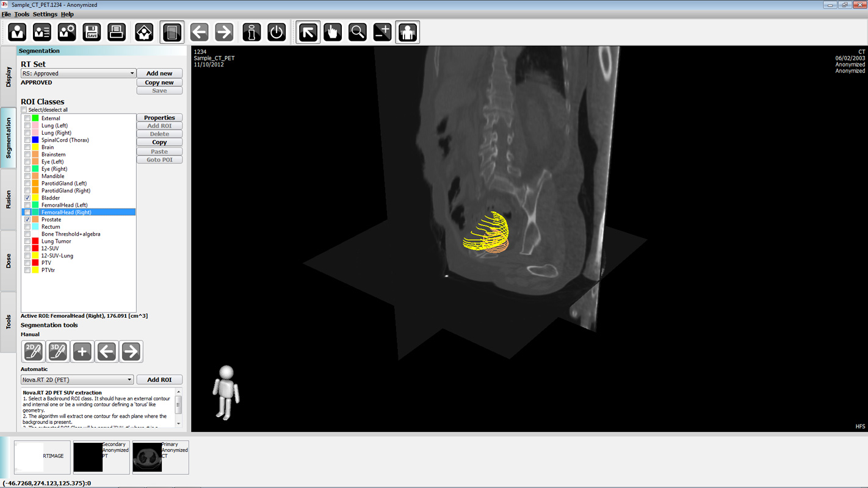
Task: Select the Bone Threshold+algebra row
Action: pos(79,234)
